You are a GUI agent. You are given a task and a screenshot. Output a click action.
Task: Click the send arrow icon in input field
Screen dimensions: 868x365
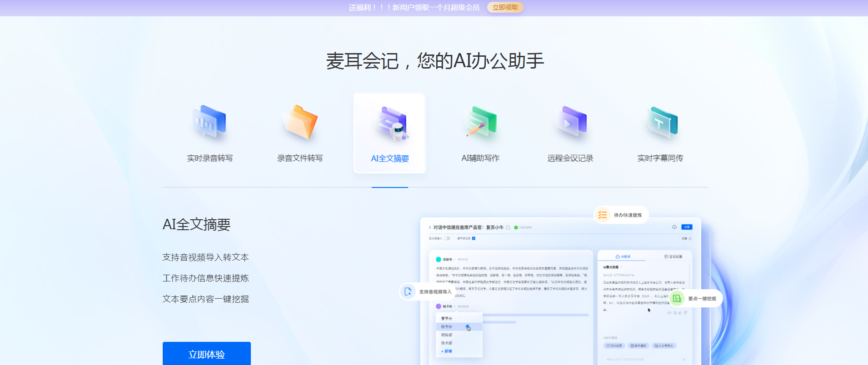684,360
